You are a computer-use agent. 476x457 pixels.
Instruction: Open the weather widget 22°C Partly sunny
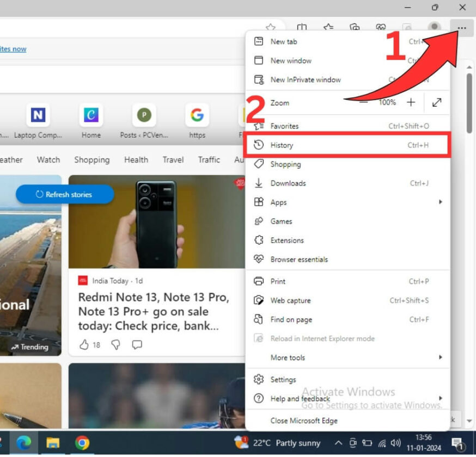point(277,443)
